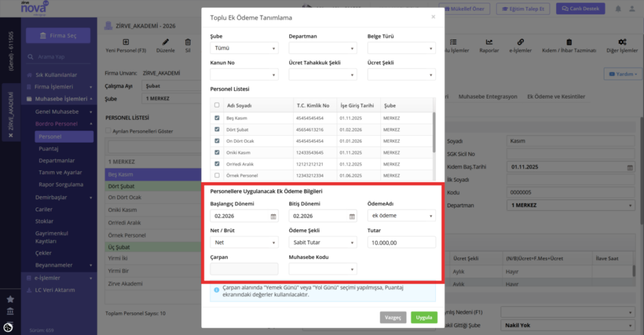The width and height of the screenshot is (644, 335).
Task: Click the Tutar amount field
Action: click(401, 242)
